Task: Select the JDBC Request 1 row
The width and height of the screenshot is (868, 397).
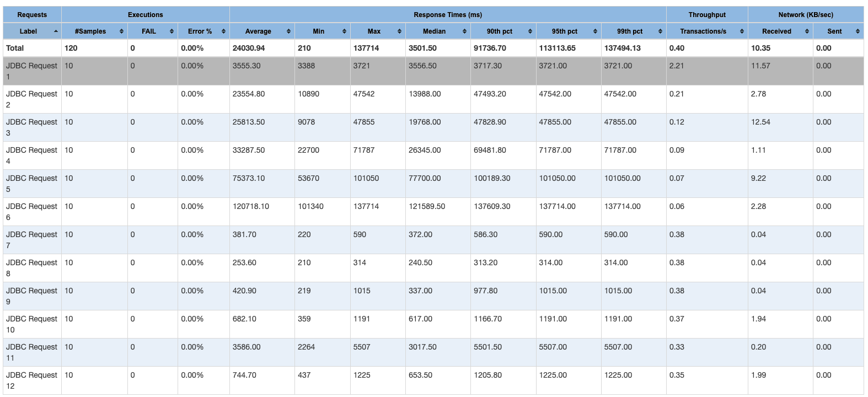Action: pyautogui.click(x=433, y=71)
